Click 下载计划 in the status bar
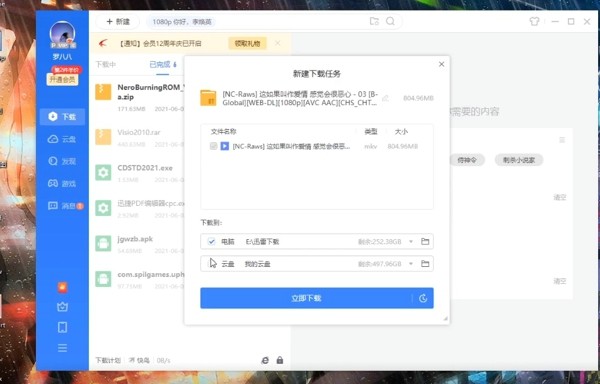Screen dimensions: 600x384 108,360
